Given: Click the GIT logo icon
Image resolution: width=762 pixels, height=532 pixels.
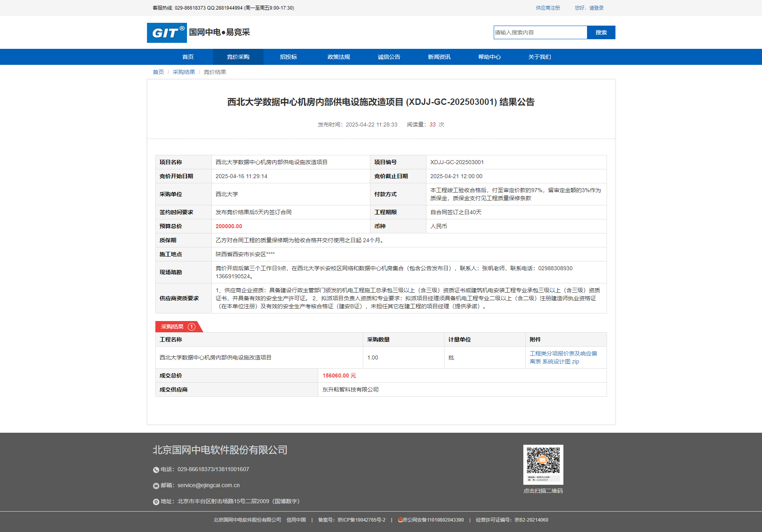Looking at the screenshot, I should pos(167,33).
